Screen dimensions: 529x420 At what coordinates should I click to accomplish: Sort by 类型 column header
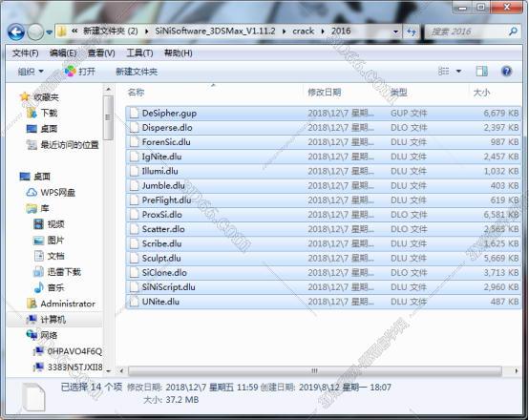pos(399,92)
